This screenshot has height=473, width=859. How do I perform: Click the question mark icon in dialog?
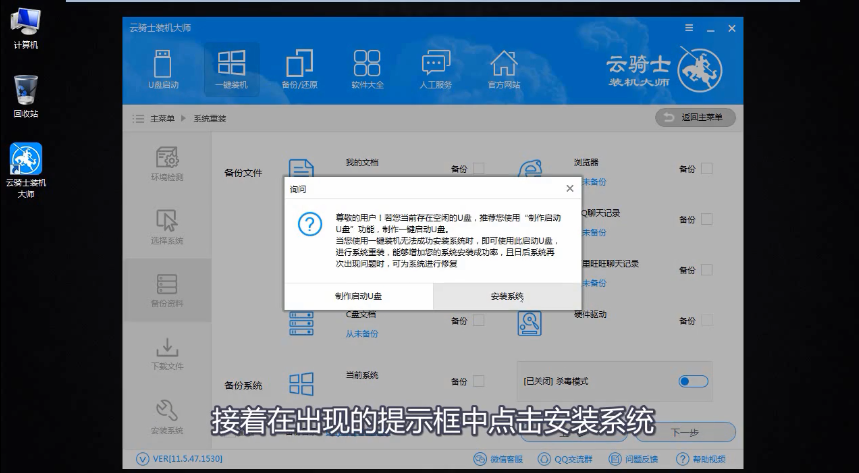[310, 224]
